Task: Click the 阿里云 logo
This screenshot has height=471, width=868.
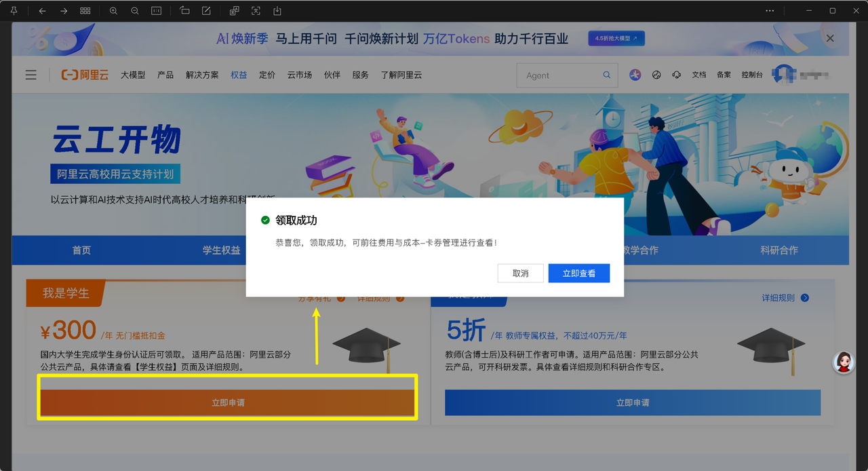Action: [x=85, y=75]
